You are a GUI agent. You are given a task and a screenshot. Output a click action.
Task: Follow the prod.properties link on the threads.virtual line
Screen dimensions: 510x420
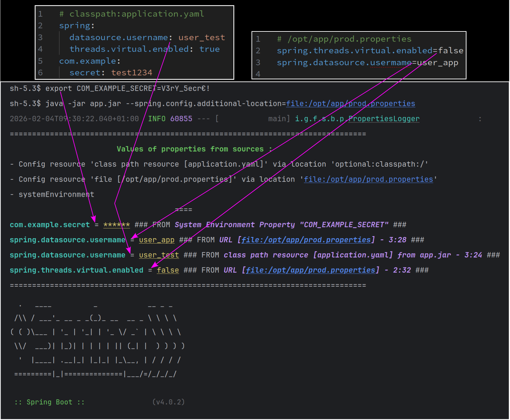coord(310,270)
